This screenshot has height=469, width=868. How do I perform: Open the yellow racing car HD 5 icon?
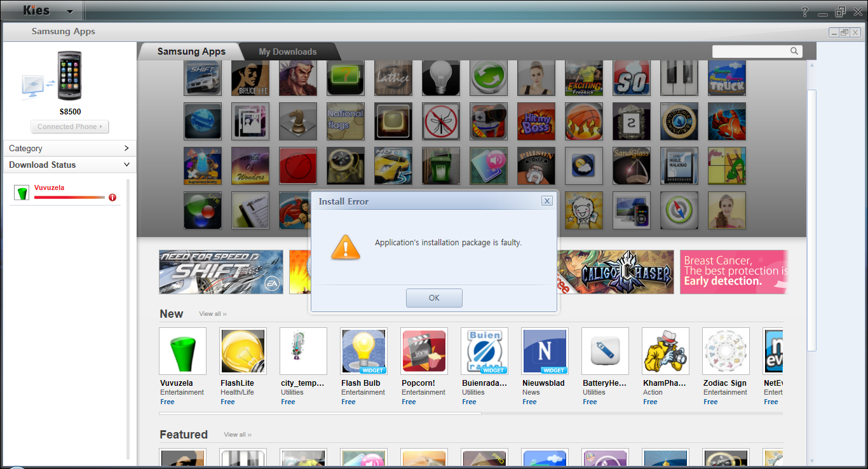point(393,166)
